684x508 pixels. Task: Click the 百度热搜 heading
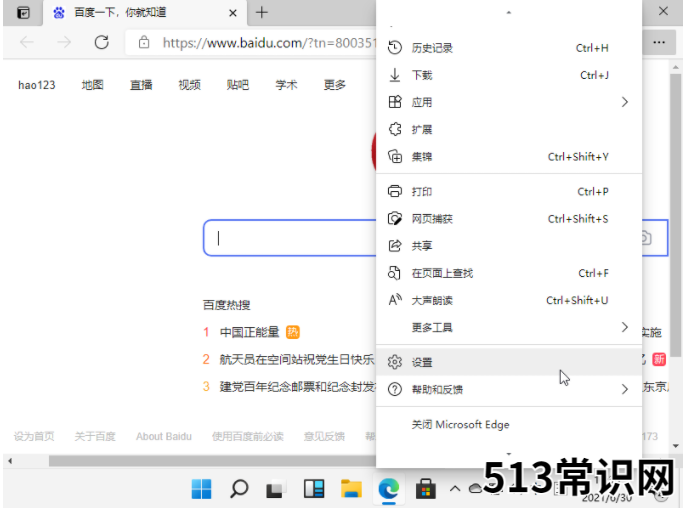[226, 305]
